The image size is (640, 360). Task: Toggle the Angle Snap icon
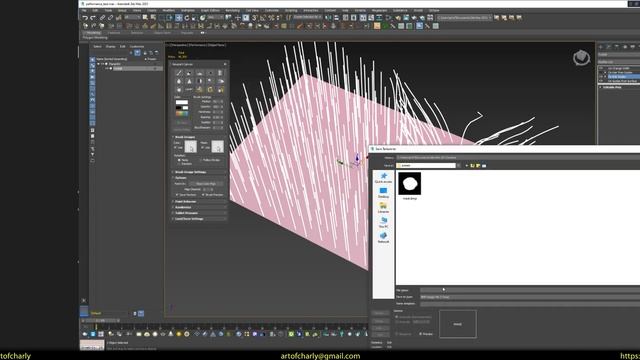[262, 18]
